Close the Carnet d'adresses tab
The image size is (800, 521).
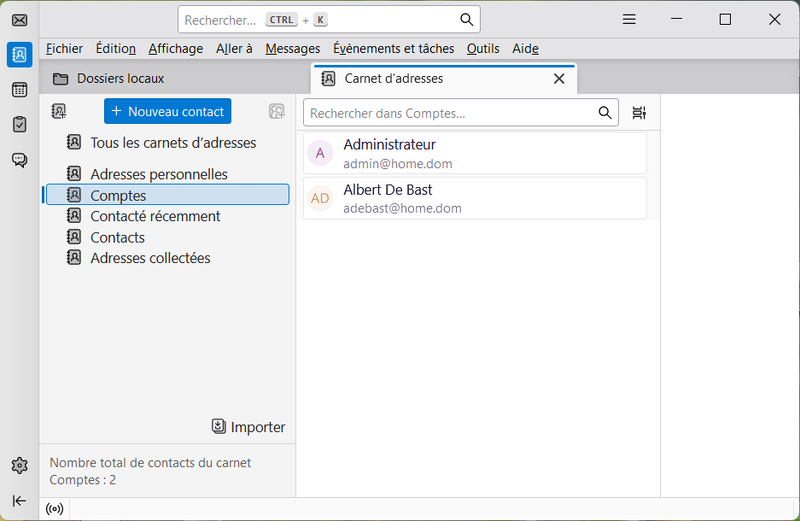[559, 79]
